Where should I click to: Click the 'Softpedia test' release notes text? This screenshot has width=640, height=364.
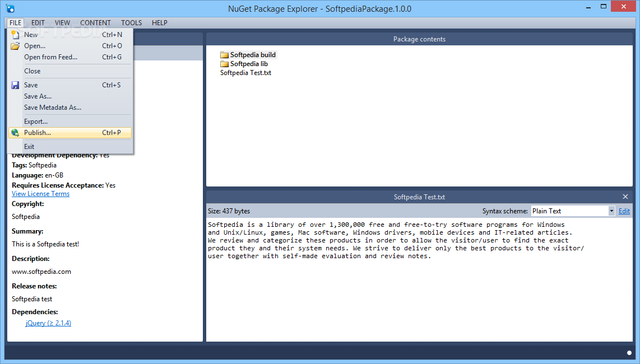pyautogui.click(x=32, y=299)
